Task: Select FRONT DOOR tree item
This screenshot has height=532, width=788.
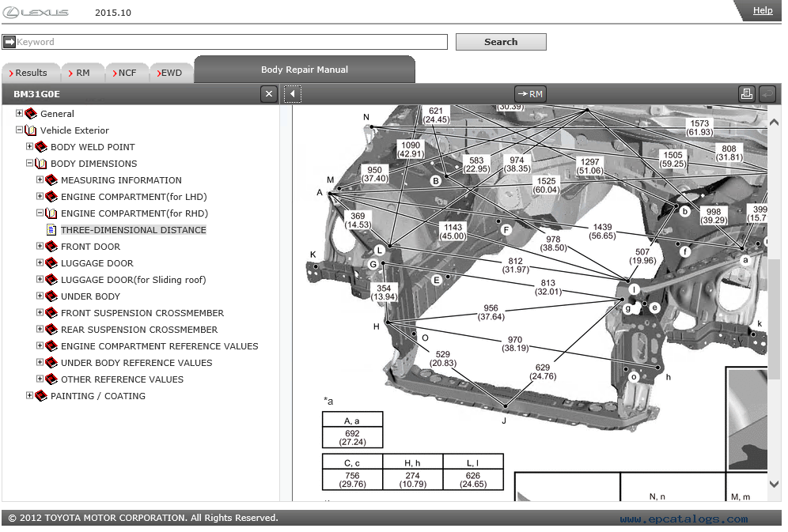Action: (x=90, y=247)
